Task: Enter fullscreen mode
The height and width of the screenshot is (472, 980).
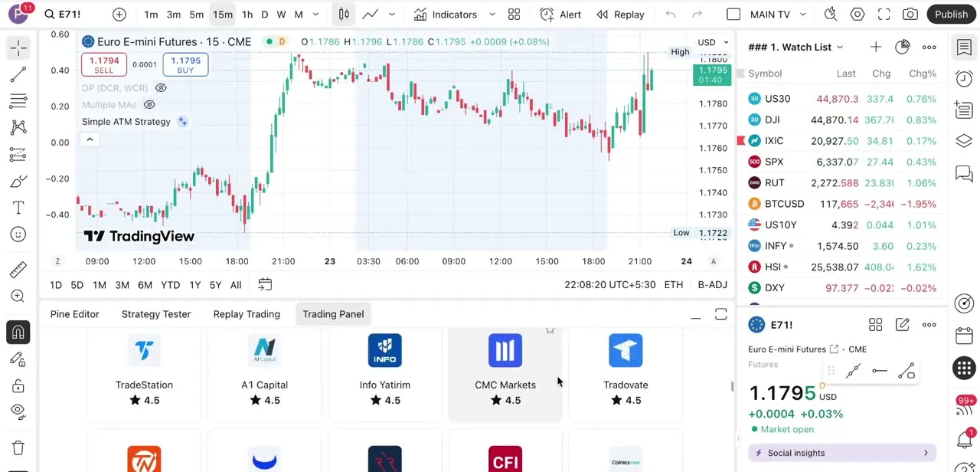Action: pos(884,15)
